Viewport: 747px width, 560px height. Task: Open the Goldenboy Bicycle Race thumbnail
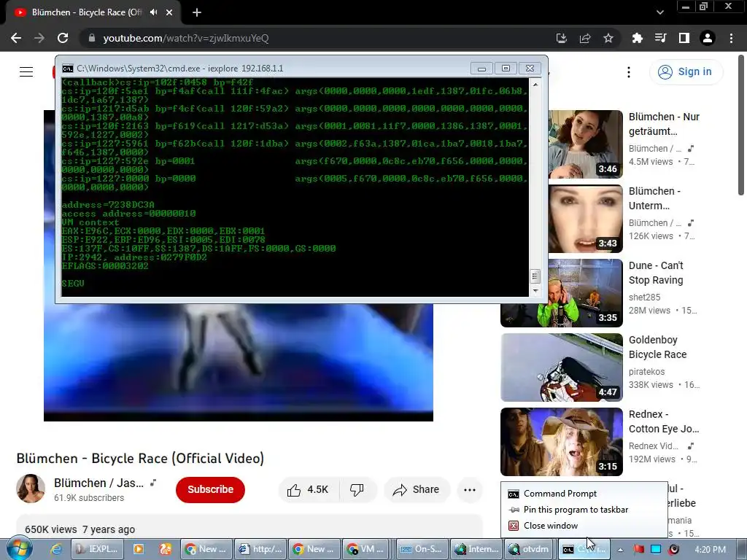[x=562, y=367]
